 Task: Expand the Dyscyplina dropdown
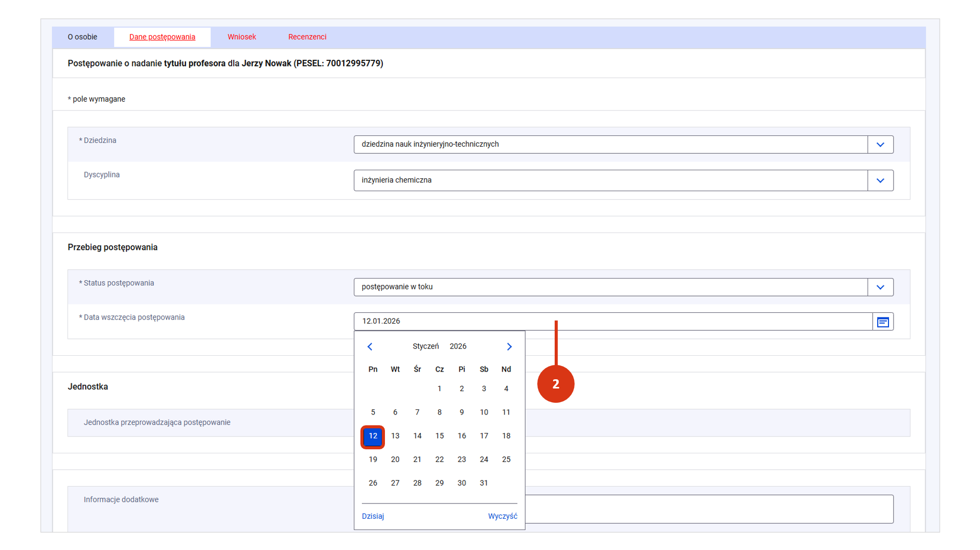coord(880,180)
